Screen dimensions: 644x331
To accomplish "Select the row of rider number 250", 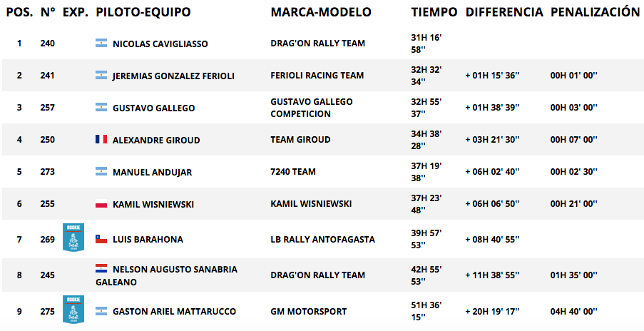I will [322, 140].
